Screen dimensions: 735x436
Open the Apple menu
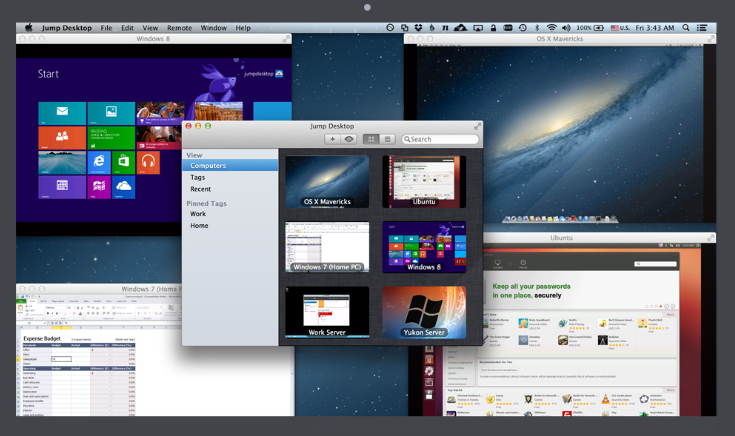pyautogui.click(x=29, y=28)
